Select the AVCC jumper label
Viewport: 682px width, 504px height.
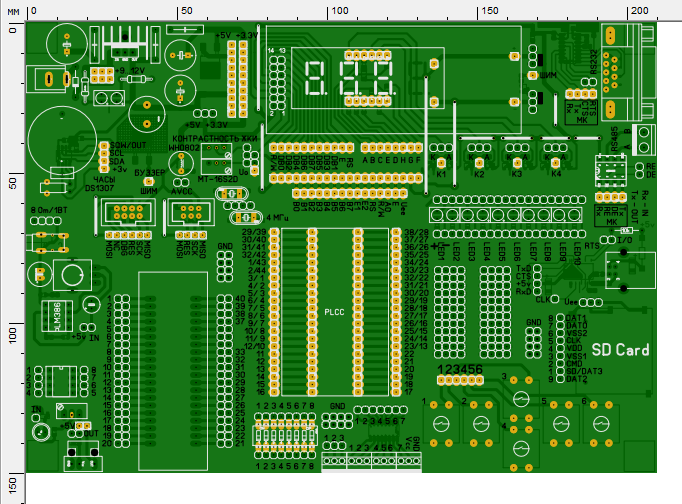coord(183,193)
